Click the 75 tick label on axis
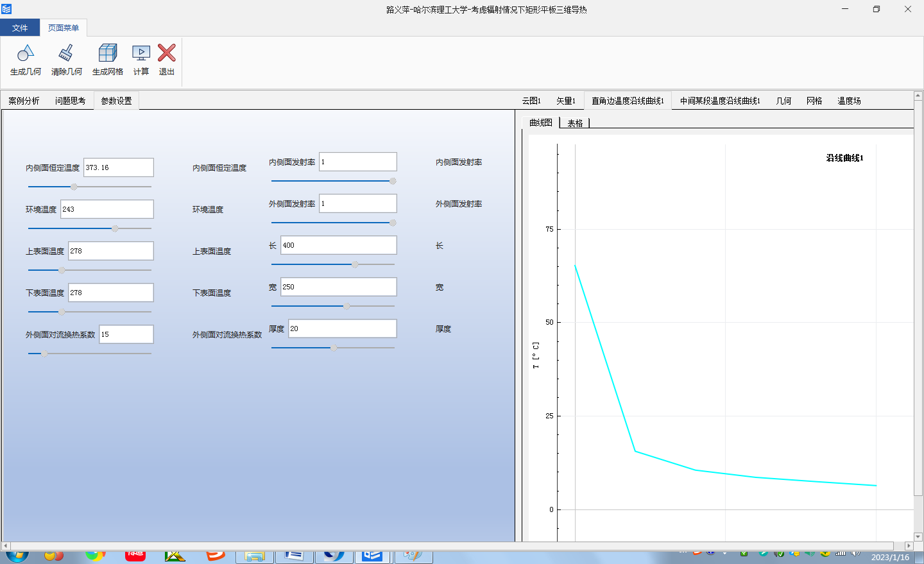924x564 pixels. [x=549, y=229]
